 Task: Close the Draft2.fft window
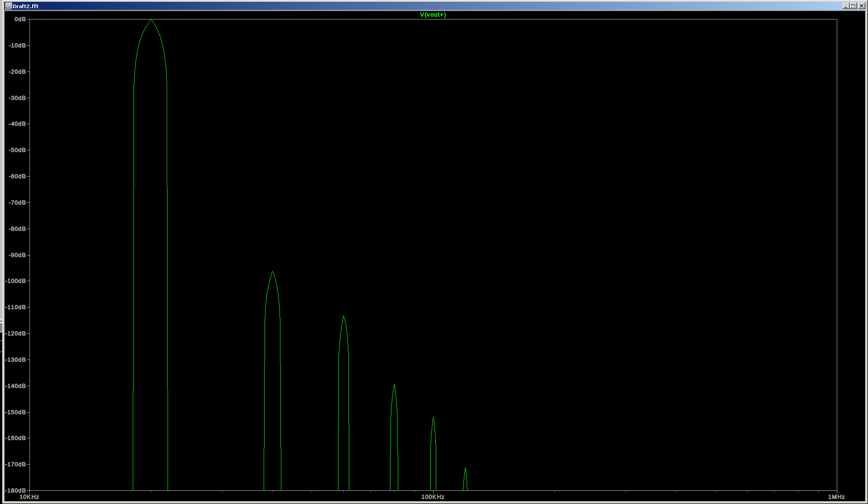pos(861,6)
